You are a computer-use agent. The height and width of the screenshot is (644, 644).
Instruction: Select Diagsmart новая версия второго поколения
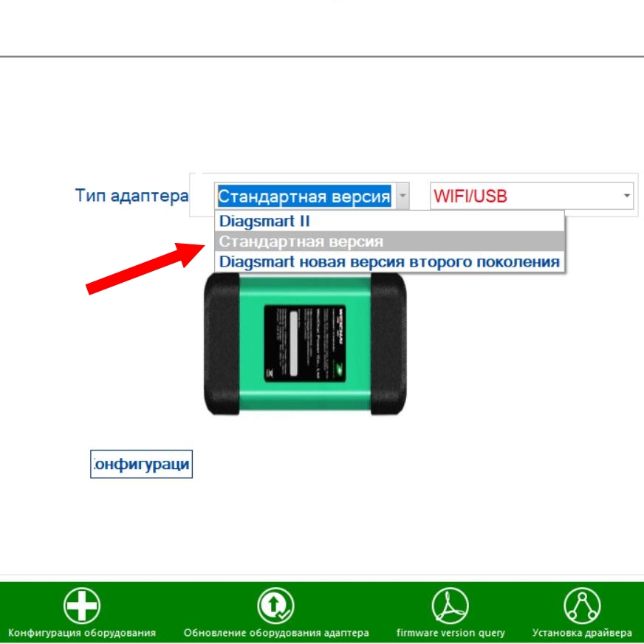[x=389, y=261]
